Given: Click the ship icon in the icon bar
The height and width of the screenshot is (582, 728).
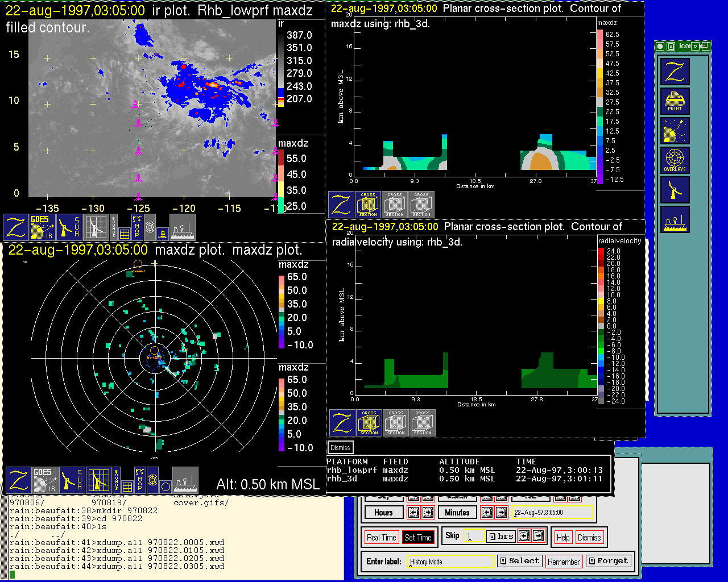Looking at the screenshot, I should (x=675, y=219).
